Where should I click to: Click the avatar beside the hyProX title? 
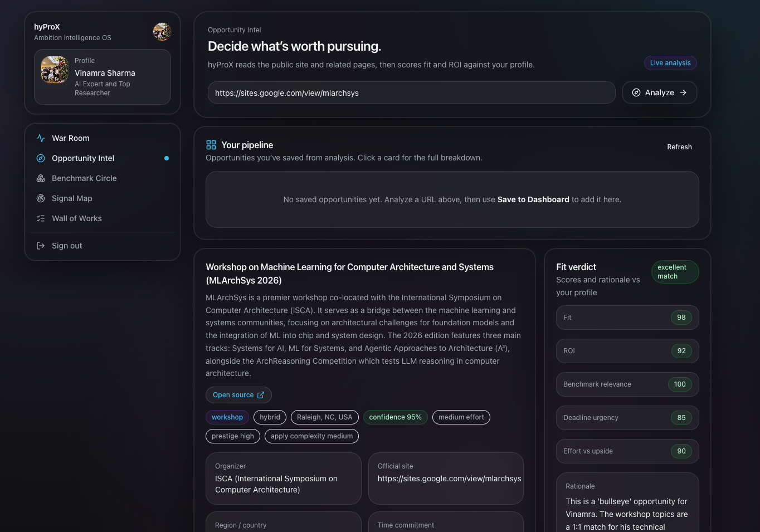(x=162, y=32)
